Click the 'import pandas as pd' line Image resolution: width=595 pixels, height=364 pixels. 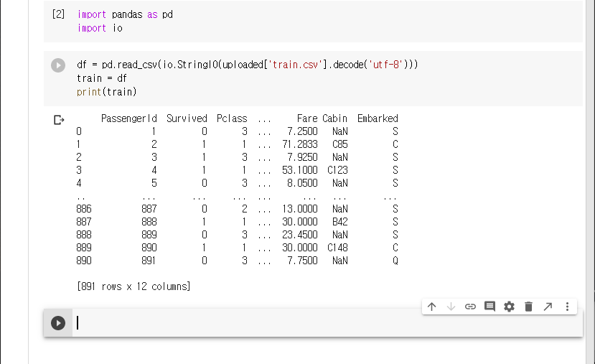click(x=124, y=14)
